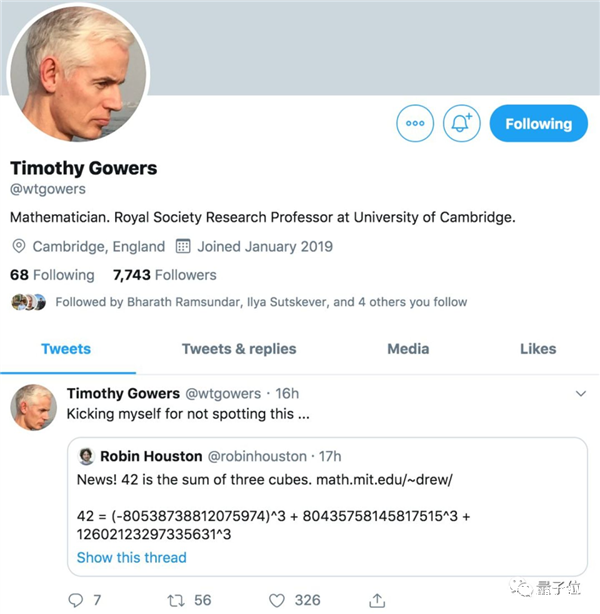The width and height of the screenshot is (600, 614).
Task: Click the notification bell icon
Action: coord(461,124)
